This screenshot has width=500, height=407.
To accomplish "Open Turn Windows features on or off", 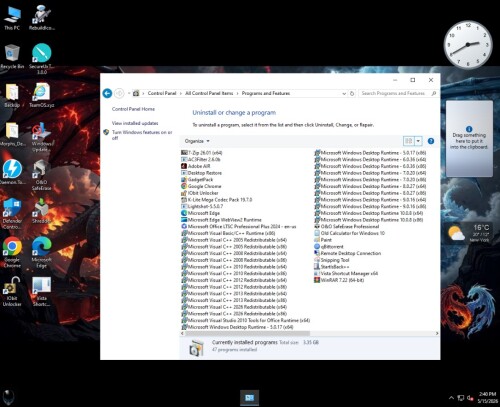I will 142,135.
